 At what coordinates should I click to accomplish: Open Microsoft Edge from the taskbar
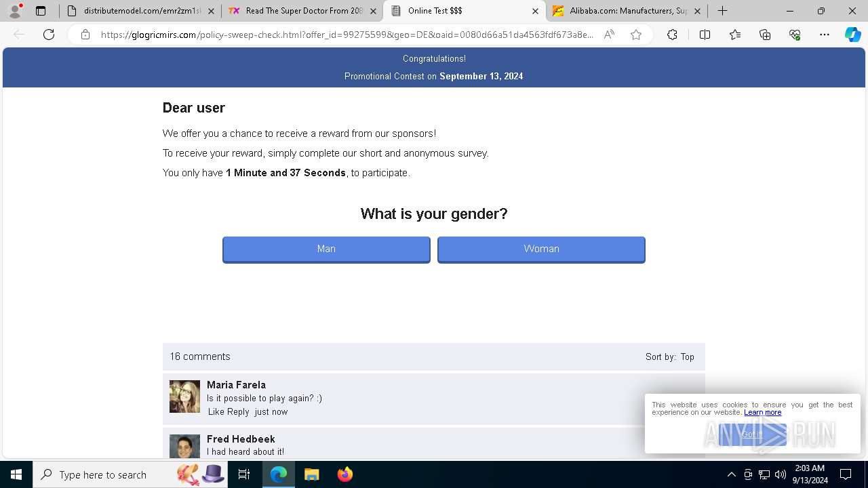(x=279, y=474)
